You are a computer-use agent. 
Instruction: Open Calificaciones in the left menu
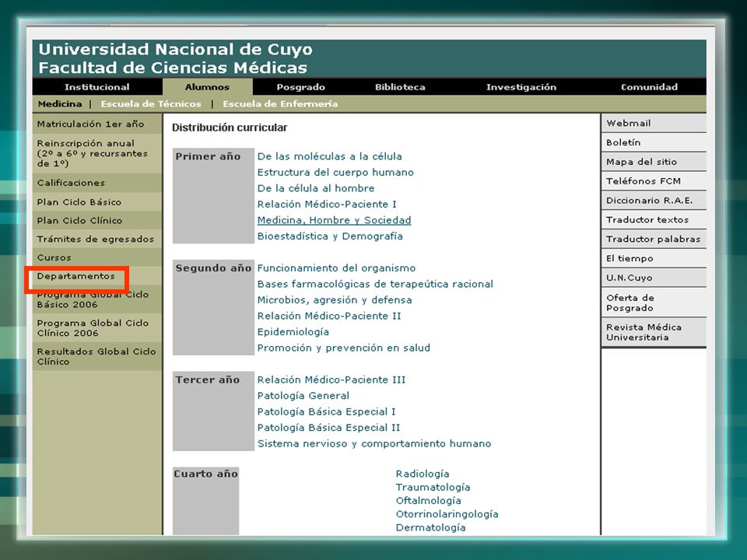[x=97, y=183]
